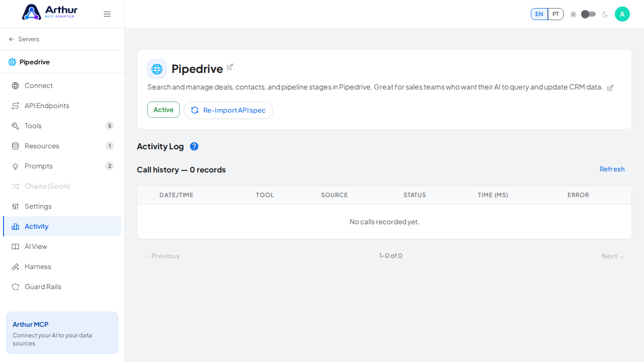Click the API Endpoints icon
644x362 pixels.
tap(16, 106)
